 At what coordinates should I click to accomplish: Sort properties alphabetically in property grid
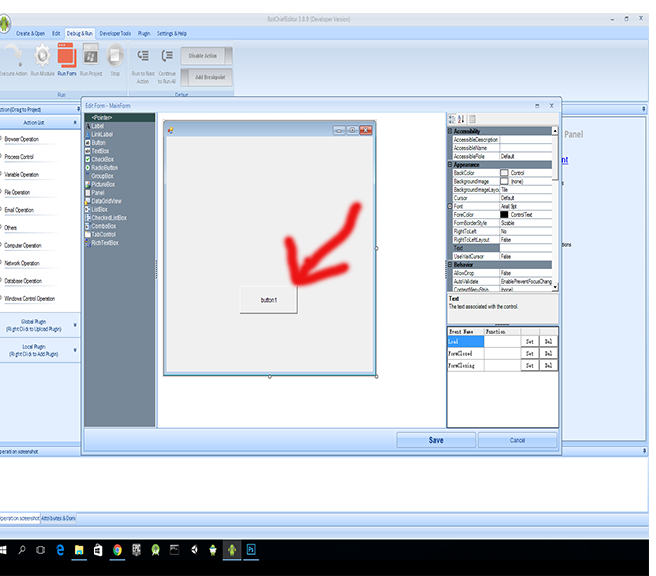pyautogui.click(x=462, y=119)
